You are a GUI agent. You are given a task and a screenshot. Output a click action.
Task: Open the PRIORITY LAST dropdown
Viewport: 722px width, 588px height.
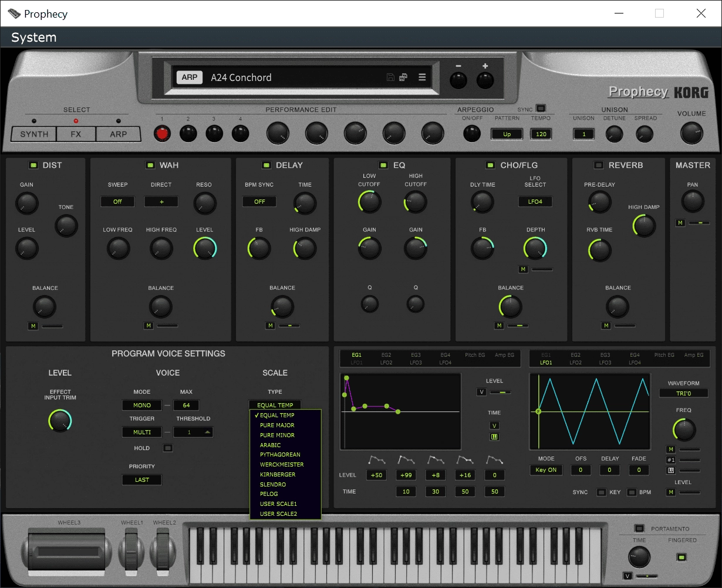(x=142, y=479)
